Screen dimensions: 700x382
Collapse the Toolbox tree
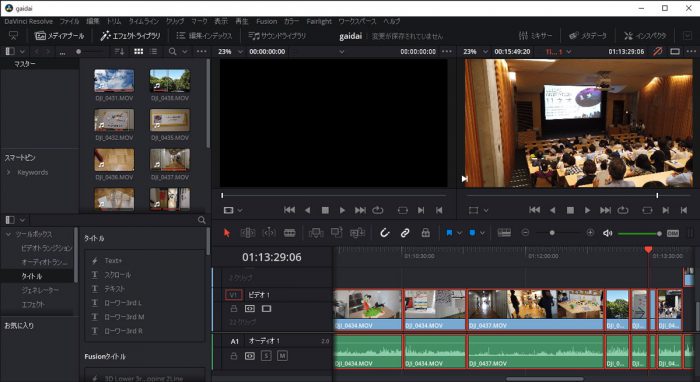click(8, 234)
